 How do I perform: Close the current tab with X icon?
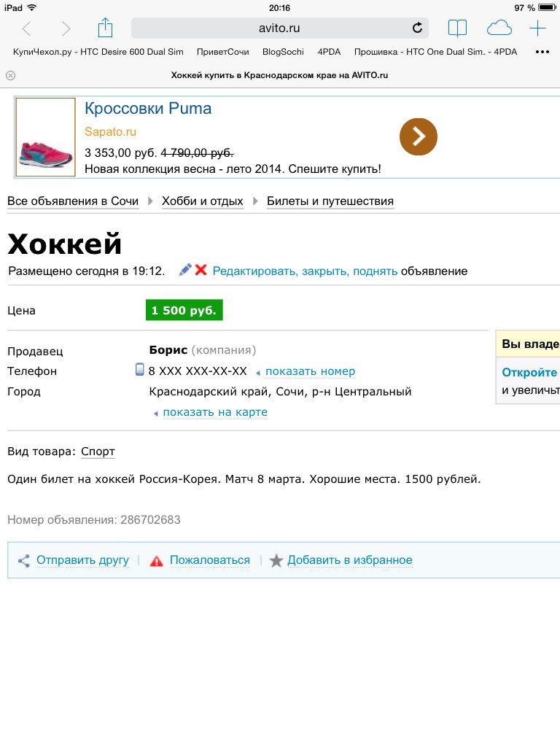coord(10,75)
